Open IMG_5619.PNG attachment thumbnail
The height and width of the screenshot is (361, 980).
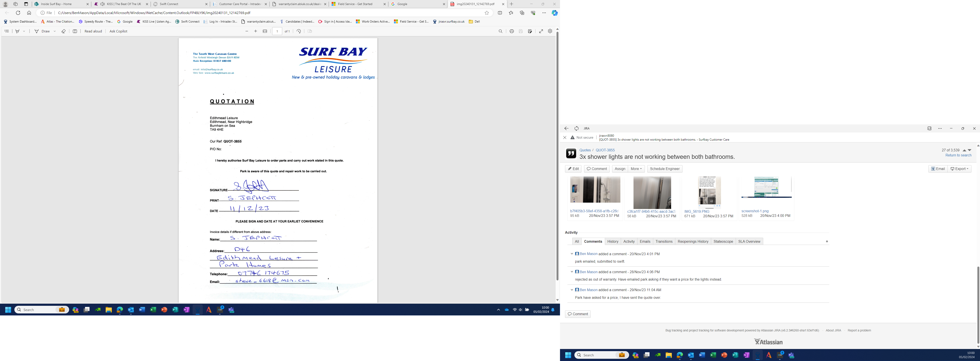(x=709, y=192)
